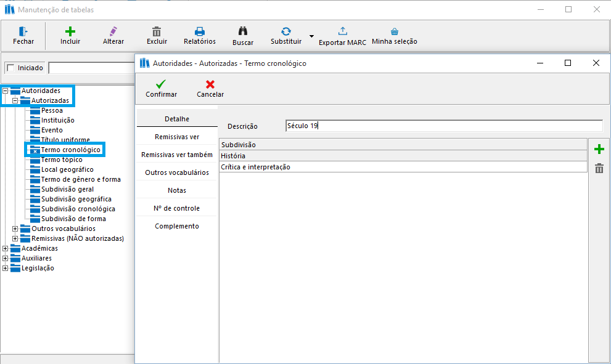The width and height of the screenshot is (611, 364).
Task: Select the História subdivision row
Action: coord(403,156)
